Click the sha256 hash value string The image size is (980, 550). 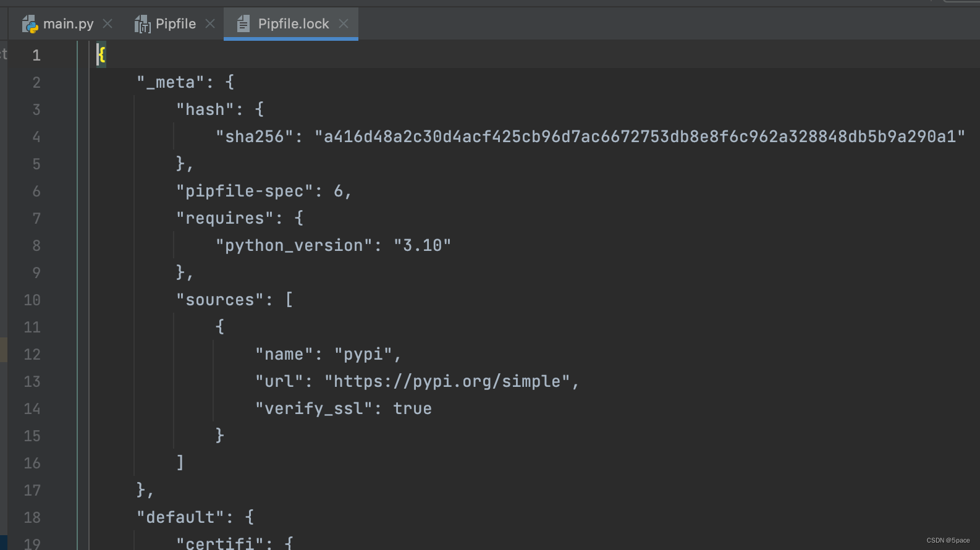click(640, 137)
